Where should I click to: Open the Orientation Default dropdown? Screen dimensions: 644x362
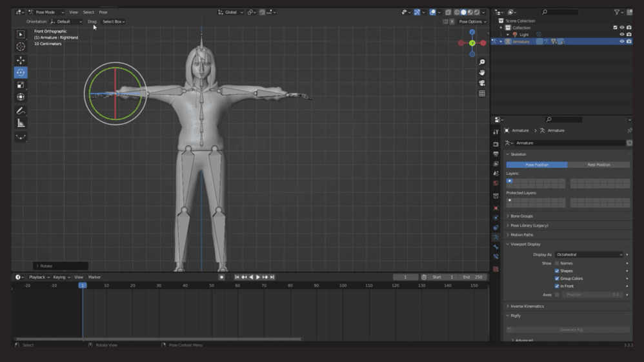point(66,21)
